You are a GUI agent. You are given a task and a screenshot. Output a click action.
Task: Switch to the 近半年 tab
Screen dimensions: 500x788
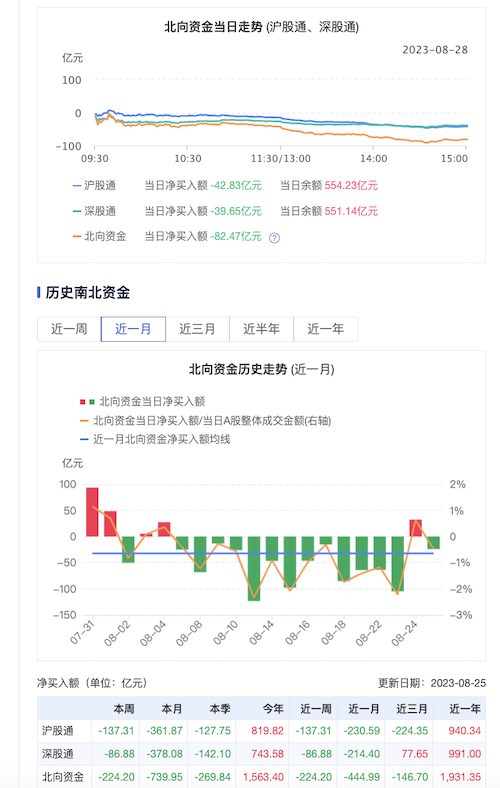261,329
